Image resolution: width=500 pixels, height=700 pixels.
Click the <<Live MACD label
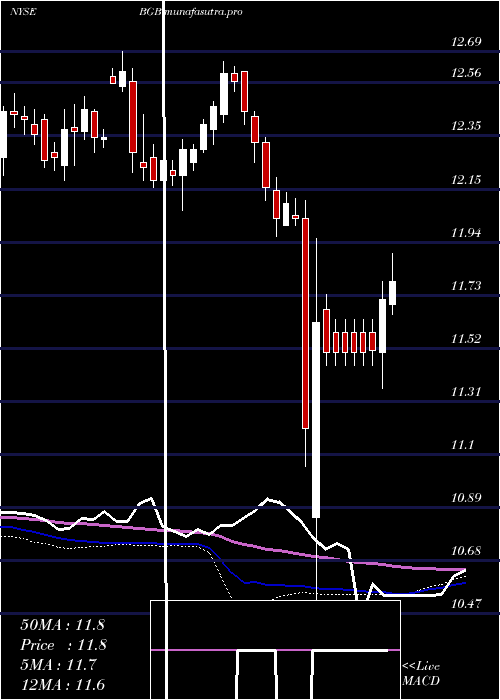(421, 673)
